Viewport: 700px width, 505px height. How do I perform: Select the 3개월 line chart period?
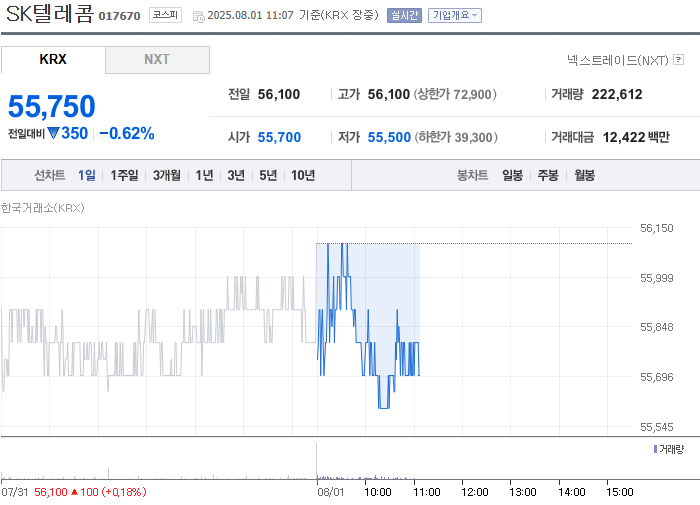click(167, 175)
